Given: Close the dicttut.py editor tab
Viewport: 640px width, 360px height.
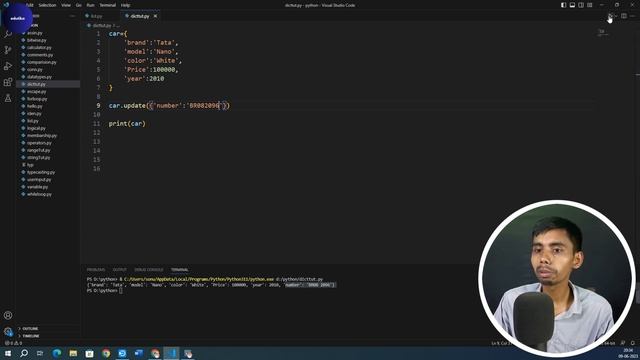Looking at the screenshot, I should click(156, 16).
